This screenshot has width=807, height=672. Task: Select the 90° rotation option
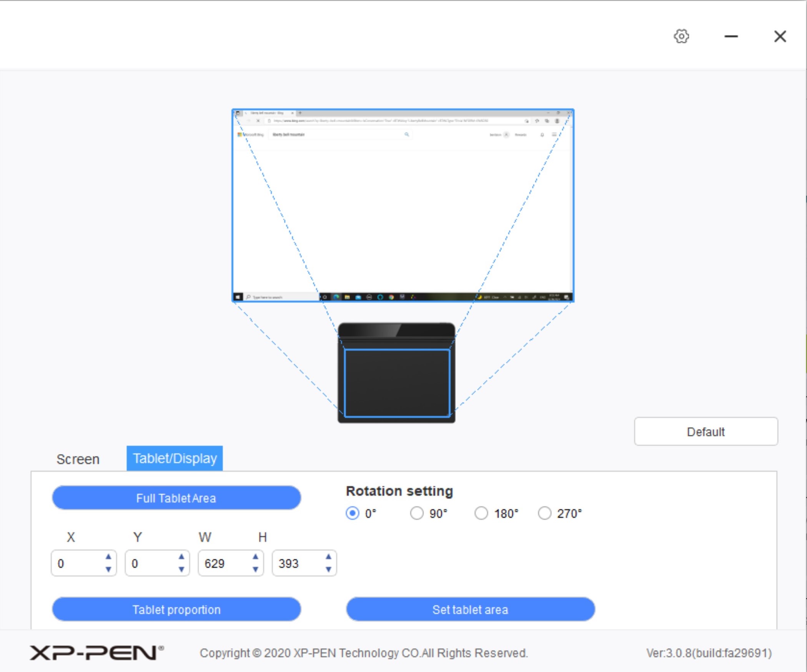[x=417, y=513]
